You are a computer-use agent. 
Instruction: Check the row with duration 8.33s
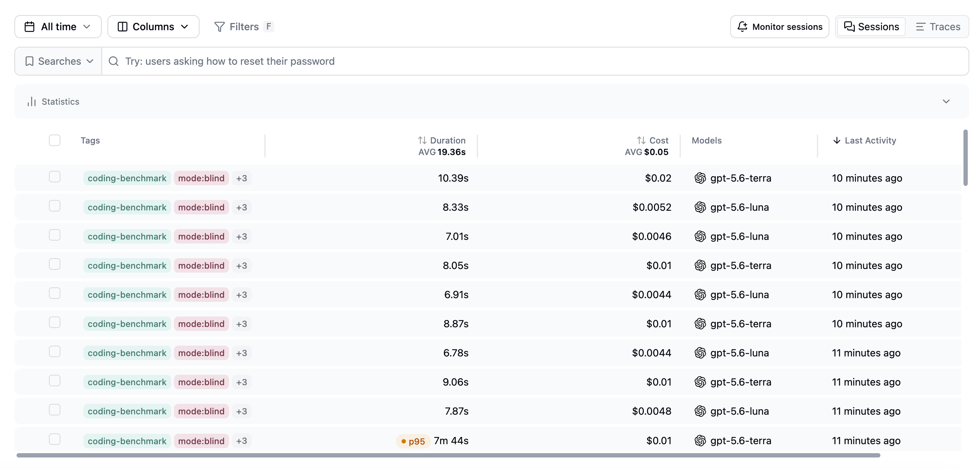55,206
